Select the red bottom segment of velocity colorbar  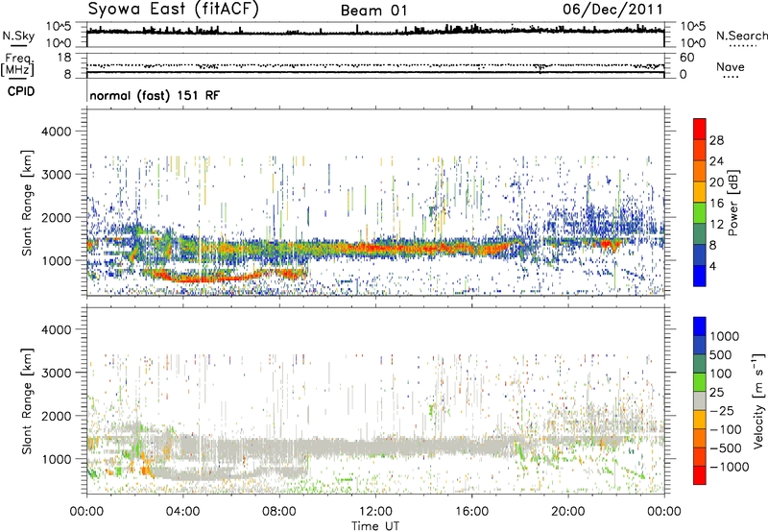(700, 475)
